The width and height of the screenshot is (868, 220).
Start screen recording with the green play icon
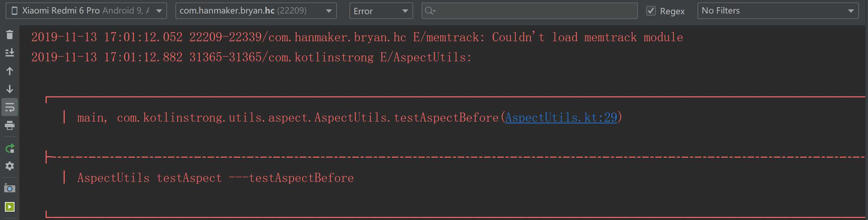tap(10, 207)
